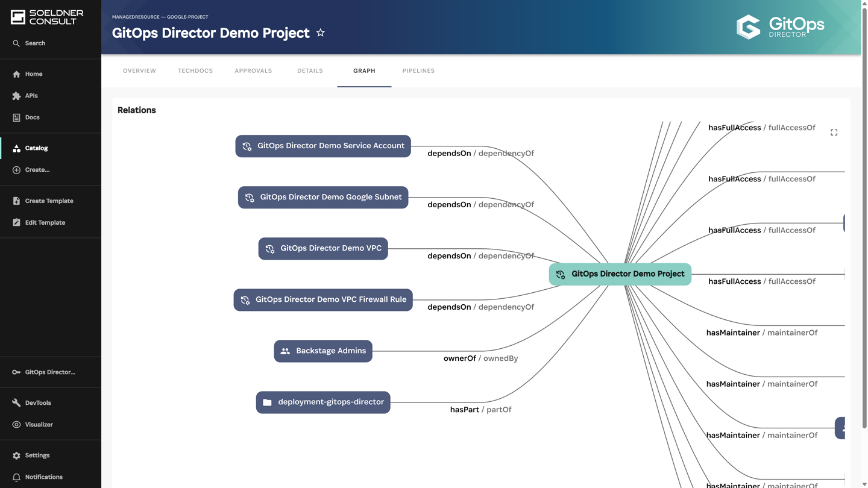
Task: Open the Create Template sidebar link
Action: coord(51,201)
